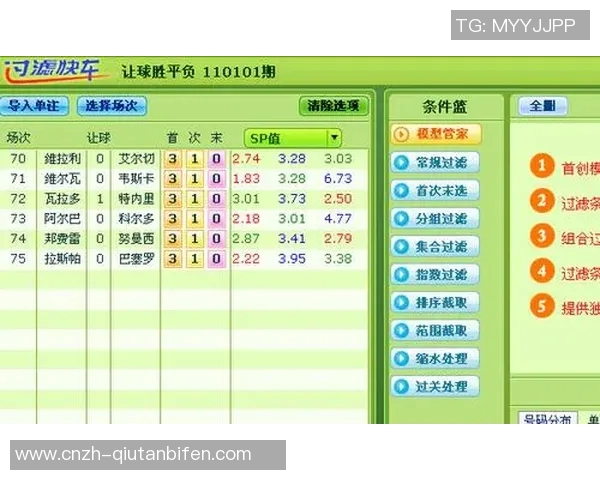Select SP value 3.95 in row 75

point(292,259)
